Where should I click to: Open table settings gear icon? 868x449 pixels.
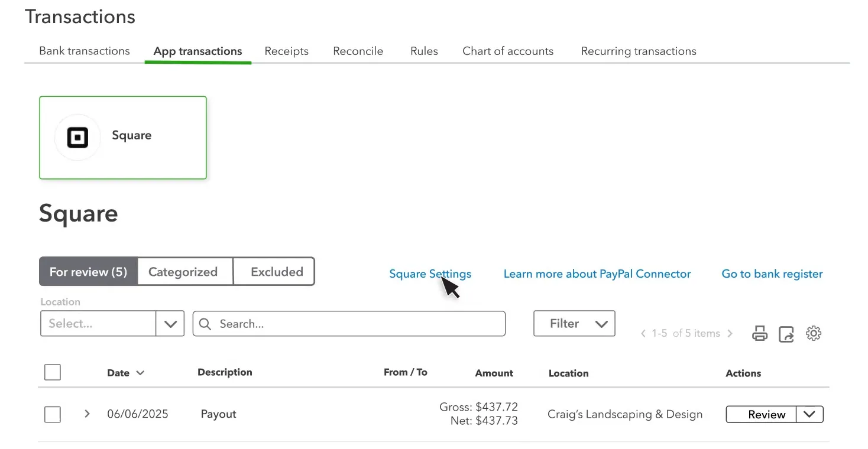point(814,333)
